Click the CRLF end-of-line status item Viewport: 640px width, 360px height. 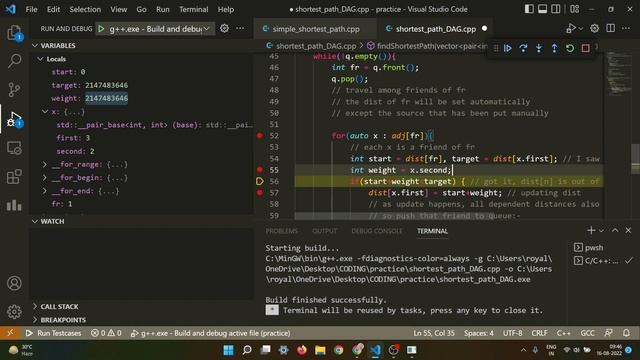click(539, 333)
